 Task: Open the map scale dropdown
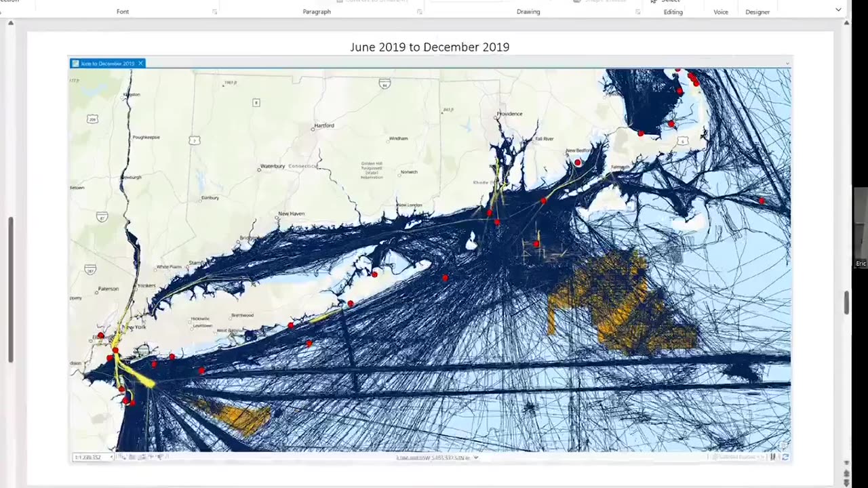pyautogui.click(x=112, y=457)
